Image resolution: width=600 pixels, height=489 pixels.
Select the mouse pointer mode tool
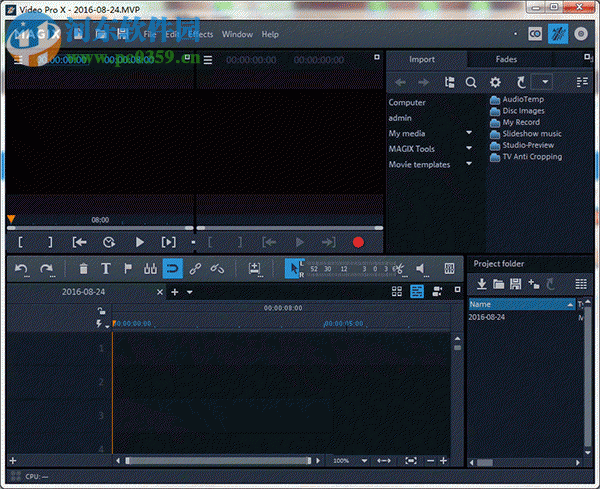pyautogui.click(x=293, y=269)
